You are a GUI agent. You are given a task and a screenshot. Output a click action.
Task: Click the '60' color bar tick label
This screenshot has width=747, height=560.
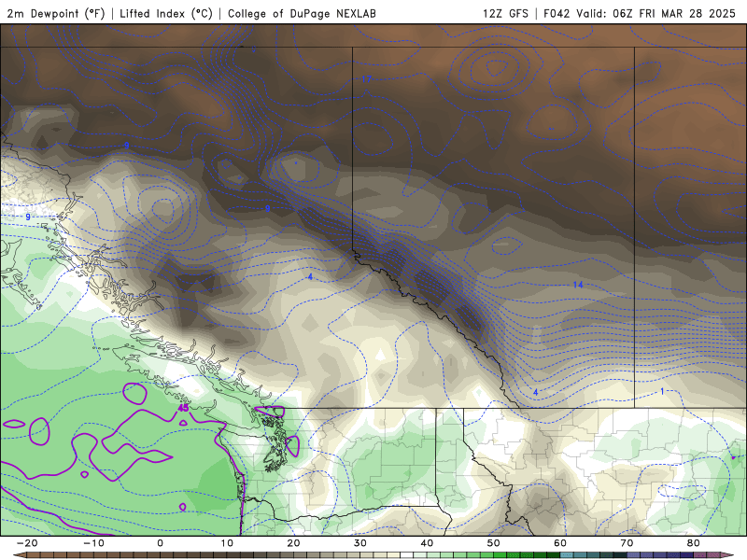click(560, 543)
